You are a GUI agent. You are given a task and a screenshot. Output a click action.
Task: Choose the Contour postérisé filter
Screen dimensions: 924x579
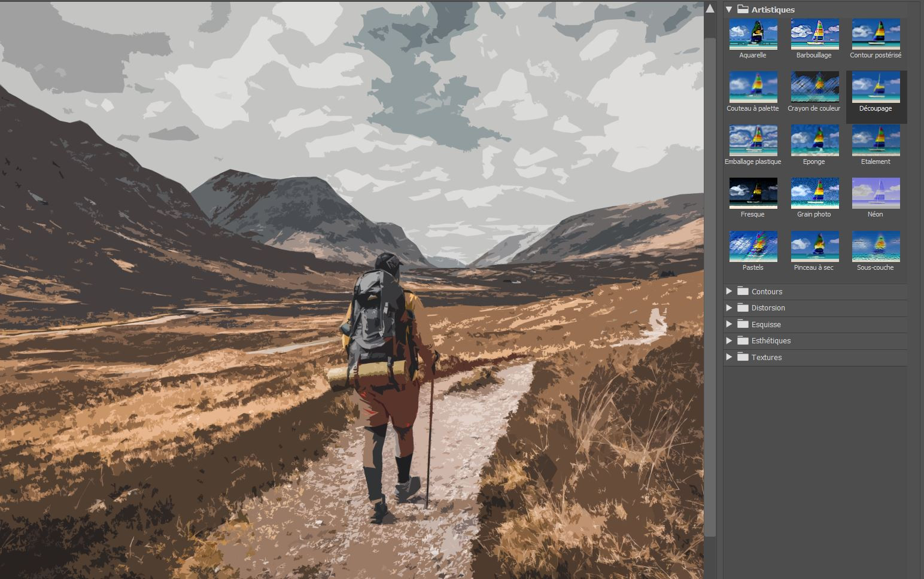coord(876,34)
